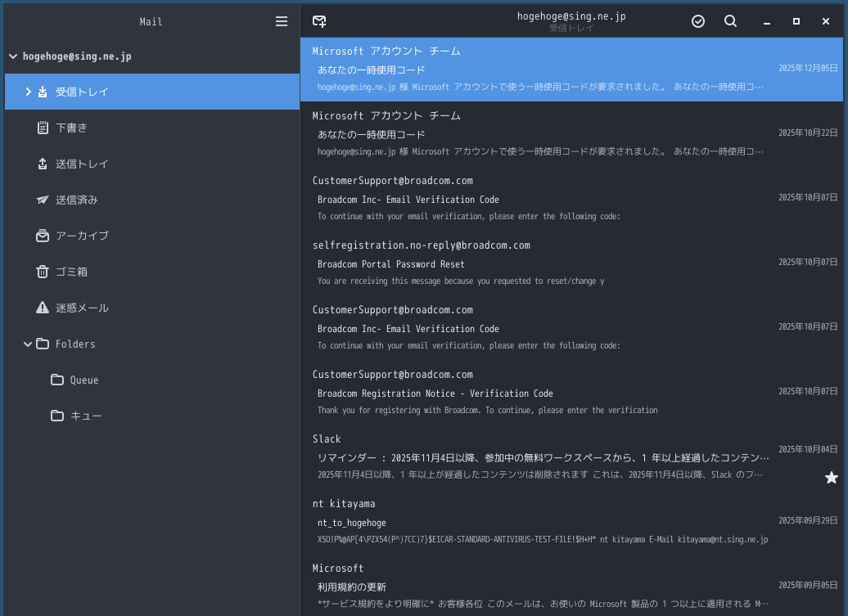The width and height of the screenshot is (848, 616).
Task: Minimize the Mail window
Action: [767, 21]
